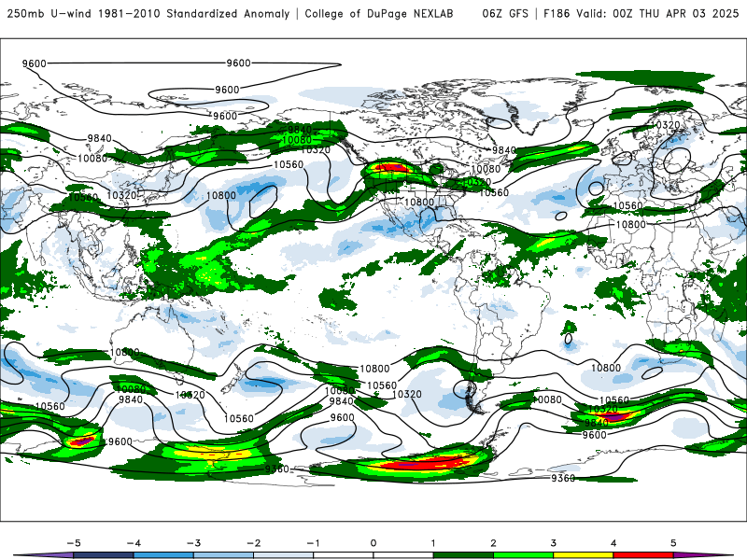Click the -3 label on the color bar

[193, 543]
